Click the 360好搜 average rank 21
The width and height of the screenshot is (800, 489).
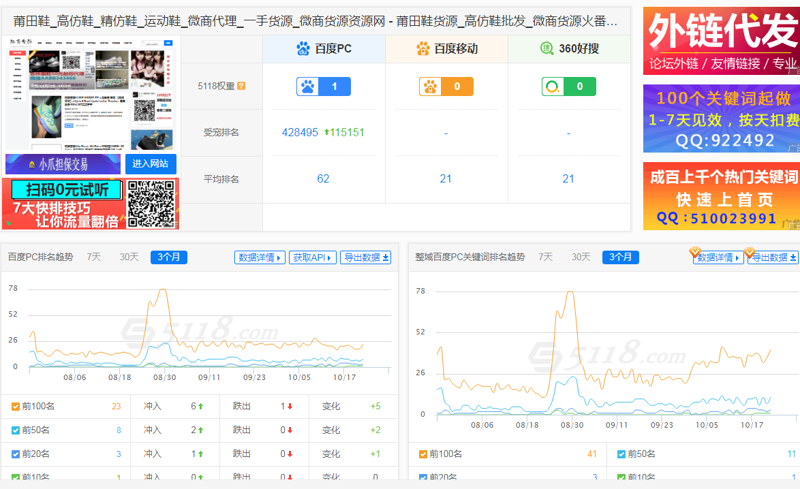(x=568, y=179)
